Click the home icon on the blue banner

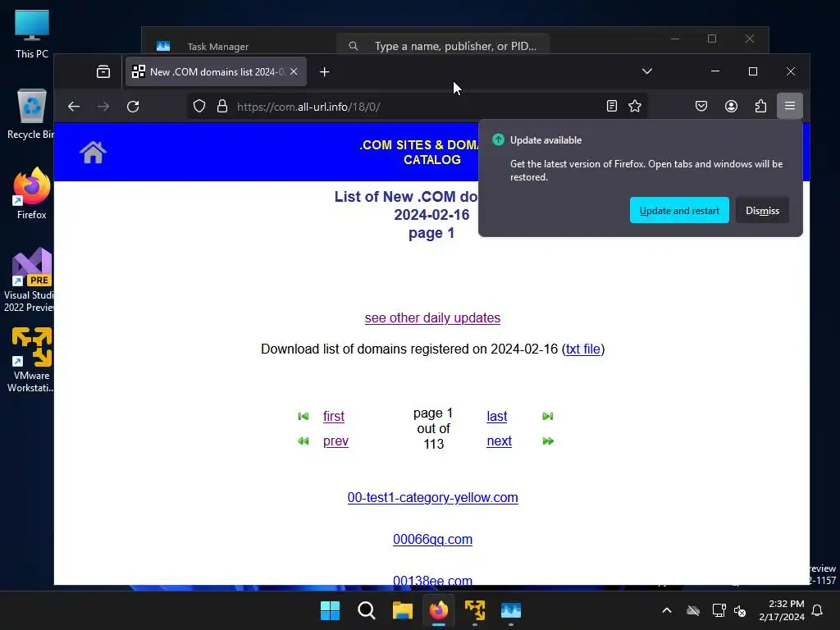pyautogui.click(x=94, y=152)
